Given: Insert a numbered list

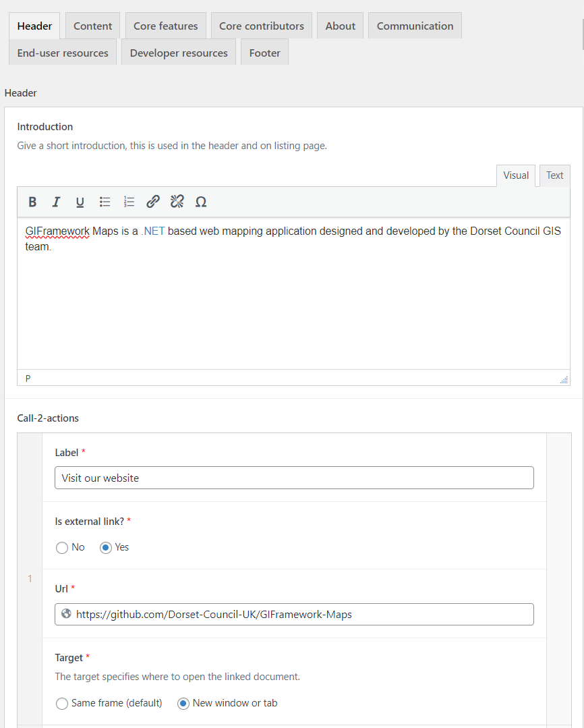Looking at the screenshot, I should [129, 202].
